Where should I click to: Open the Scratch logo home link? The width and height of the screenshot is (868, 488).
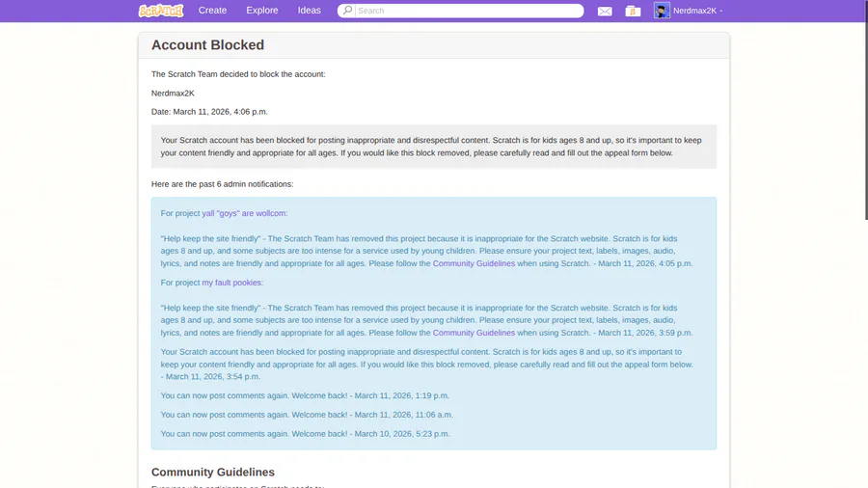pos(160,11)
